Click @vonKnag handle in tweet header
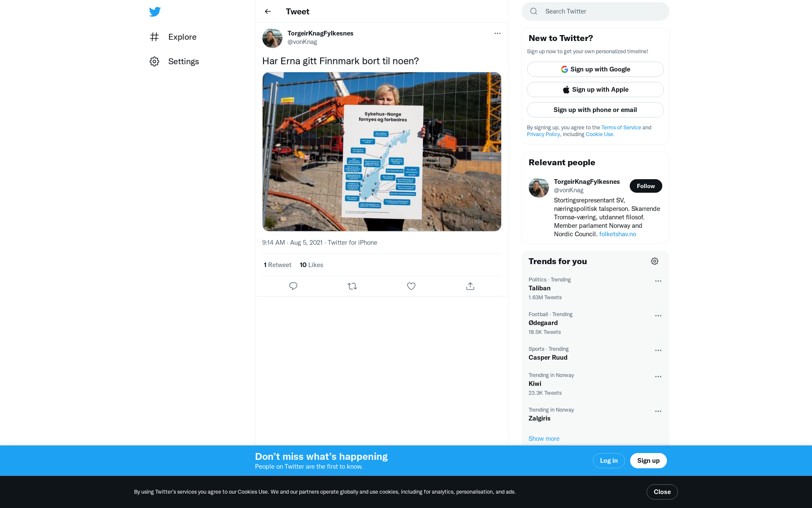 (x=302, y=42)
